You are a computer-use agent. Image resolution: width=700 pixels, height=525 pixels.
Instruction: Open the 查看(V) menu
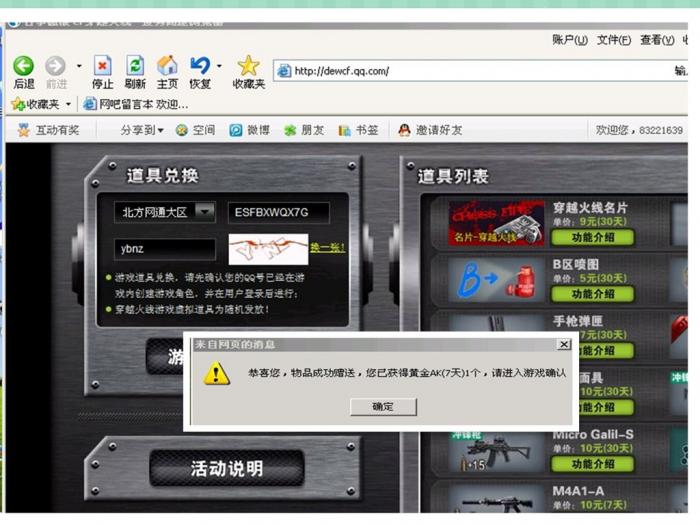tap(657, 40)
